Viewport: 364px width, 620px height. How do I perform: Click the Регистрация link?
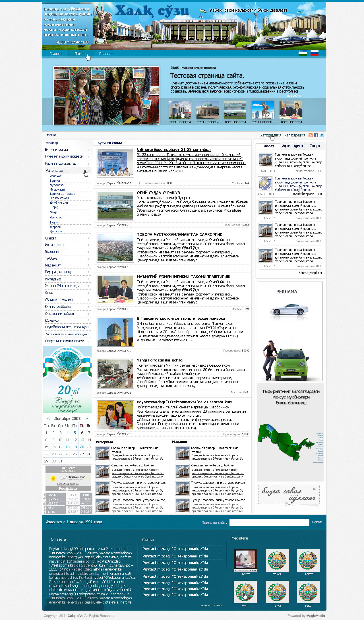295,135
